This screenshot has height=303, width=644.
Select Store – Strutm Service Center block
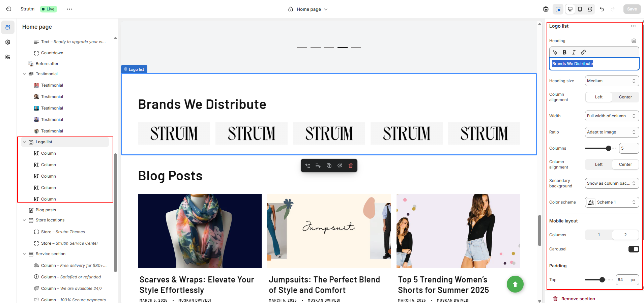point(69,243)
